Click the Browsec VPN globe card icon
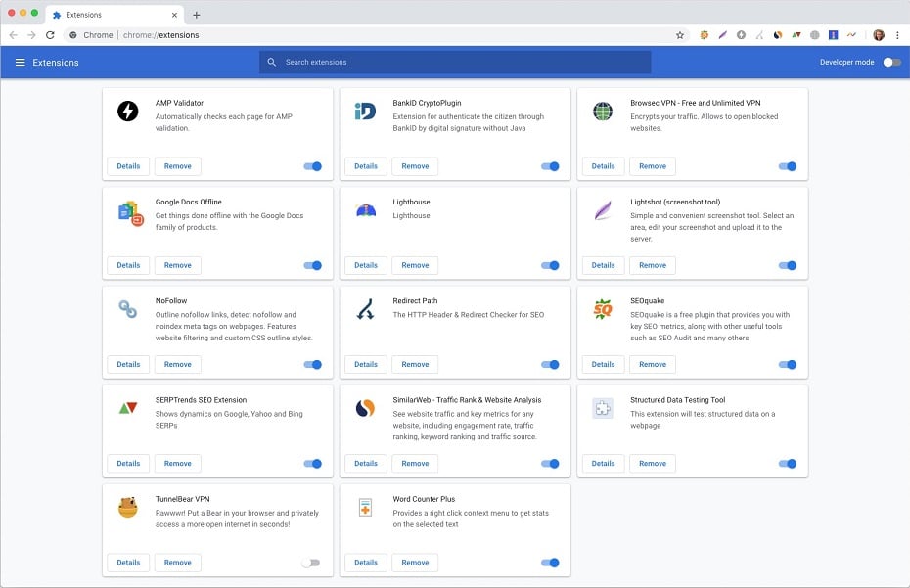The height and width of the screenshot is (588, 910). (x=603, y=111)
